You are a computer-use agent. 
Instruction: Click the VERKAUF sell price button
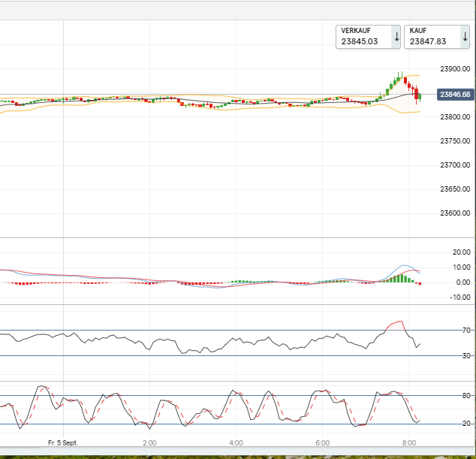[362, 37]
